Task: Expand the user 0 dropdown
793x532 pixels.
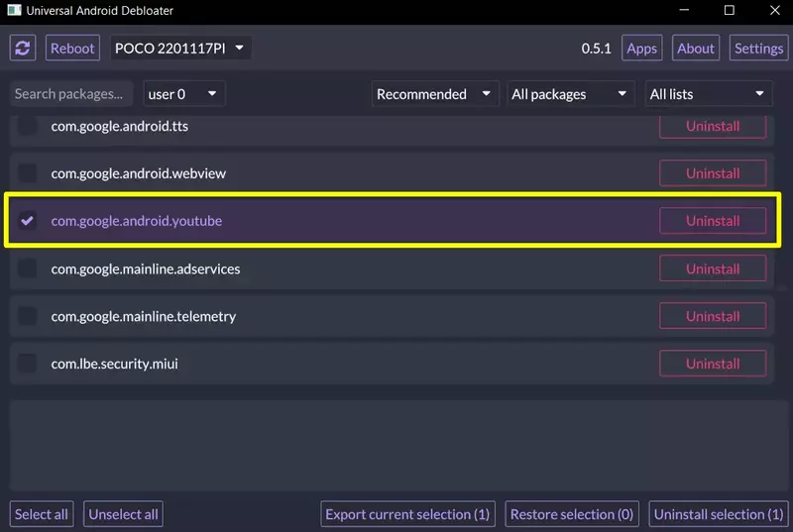Action: pos(184,94)
